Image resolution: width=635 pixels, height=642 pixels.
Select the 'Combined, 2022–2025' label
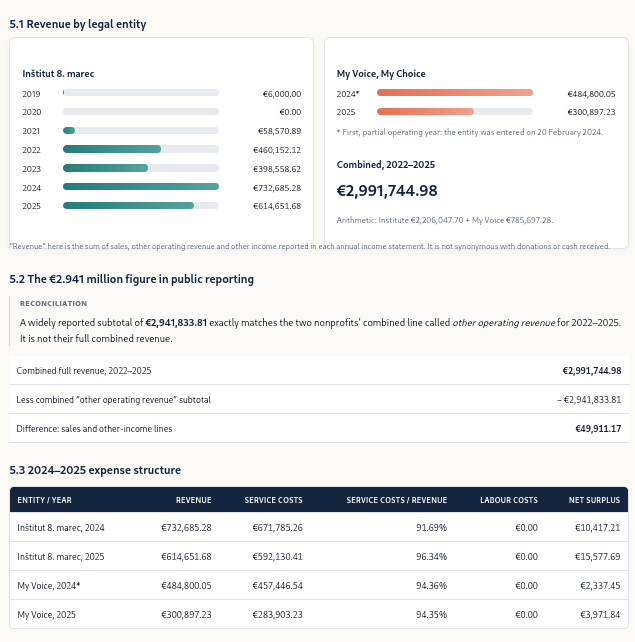tap(386, 165)
